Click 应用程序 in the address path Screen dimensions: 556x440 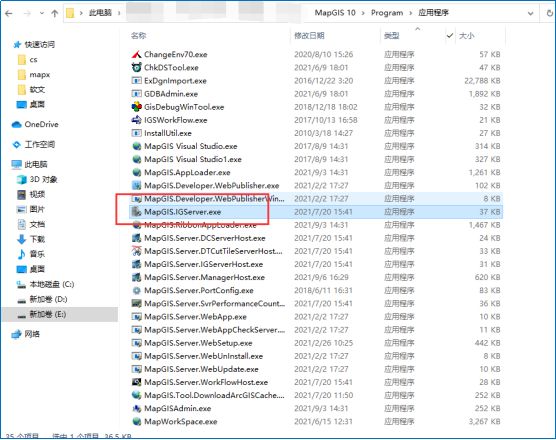click(433, 13)
